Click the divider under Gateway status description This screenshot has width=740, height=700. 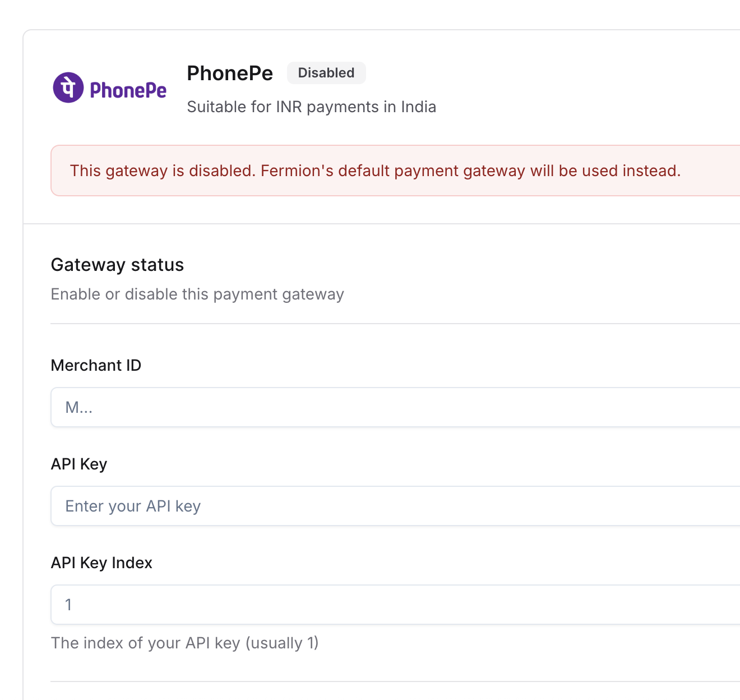click(x=392, y=324)
